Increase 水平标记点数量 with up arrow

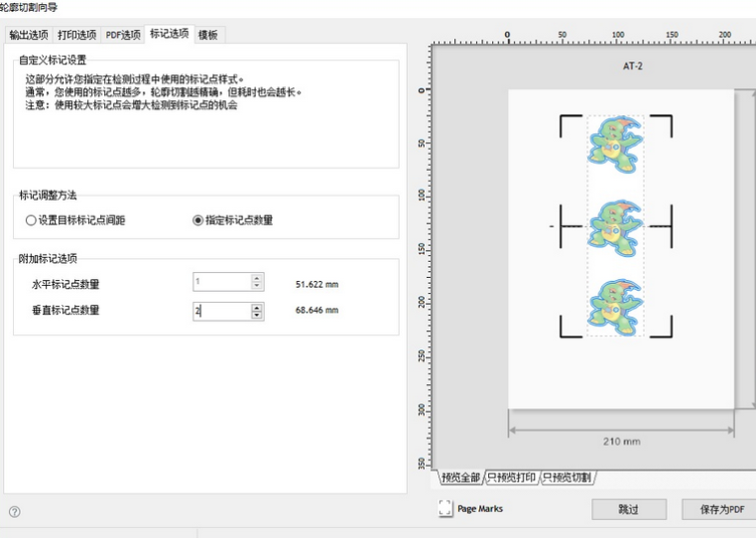[x=257, y=278]
